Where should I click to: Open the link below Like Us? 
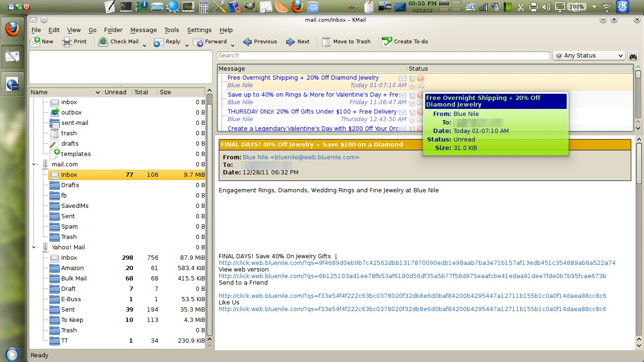412,309
